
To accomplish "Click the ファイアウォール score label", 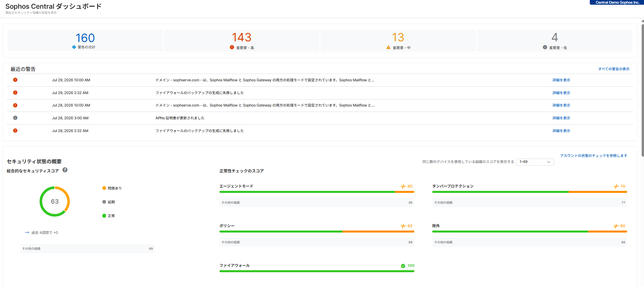I will 235,265.
